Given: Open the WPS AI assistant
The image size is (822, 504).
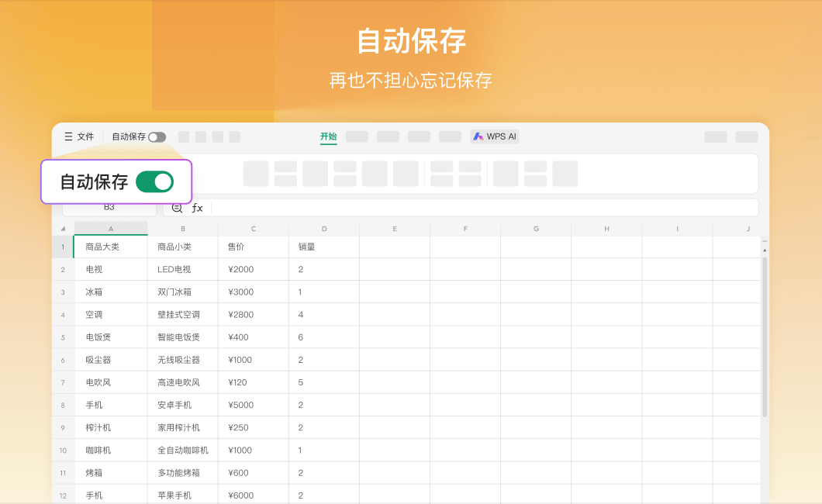Looking at the screenshot, I should click(x=493, y=136).
